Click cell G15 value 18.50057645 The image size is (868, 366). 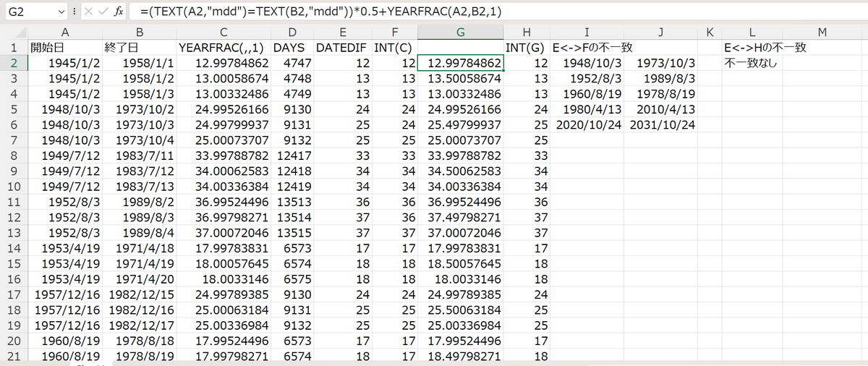tap(460, 263)
